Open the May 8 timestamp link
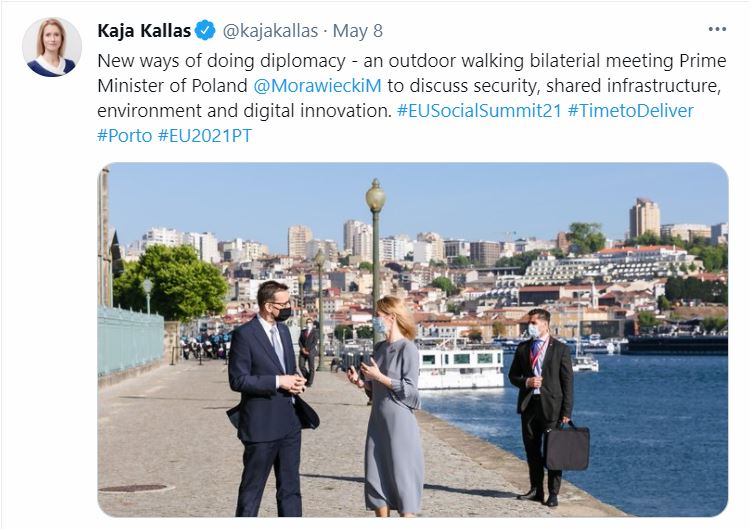 pos(358,31)
